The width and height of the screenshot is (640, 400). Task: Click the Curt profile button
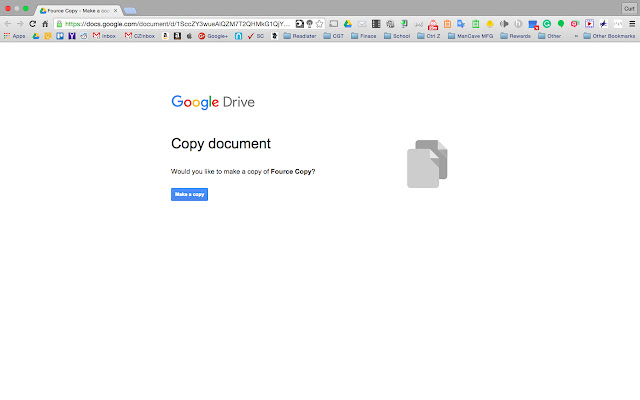(629, 9)
